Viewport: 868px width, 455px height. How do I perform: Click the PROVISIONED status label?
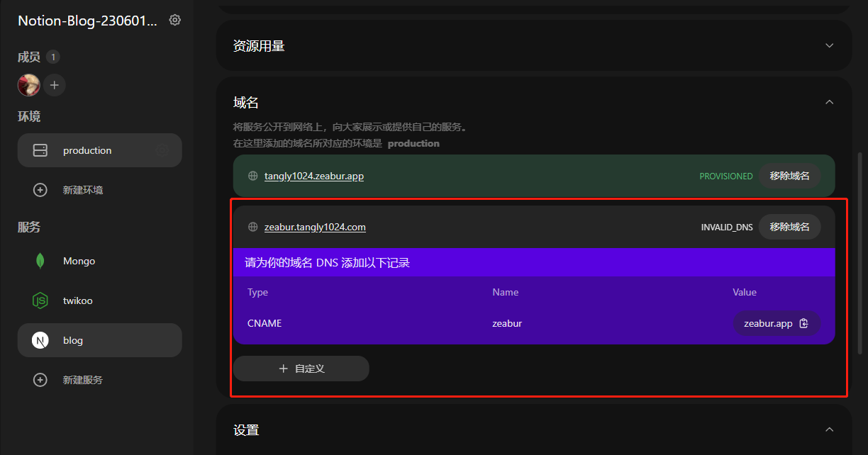point(726,176)
